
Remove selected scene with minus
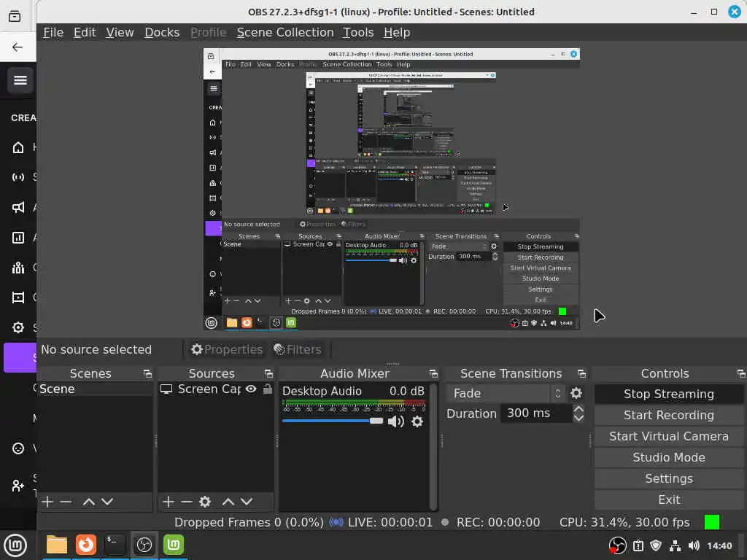click(x=66, y=502)
